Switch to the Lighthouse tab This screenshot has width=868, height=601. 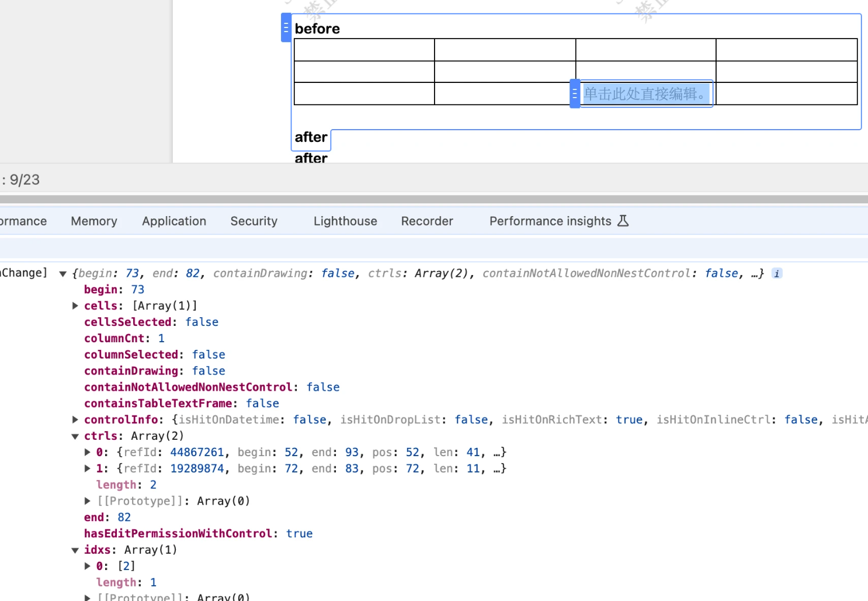[x=345, y=221]
